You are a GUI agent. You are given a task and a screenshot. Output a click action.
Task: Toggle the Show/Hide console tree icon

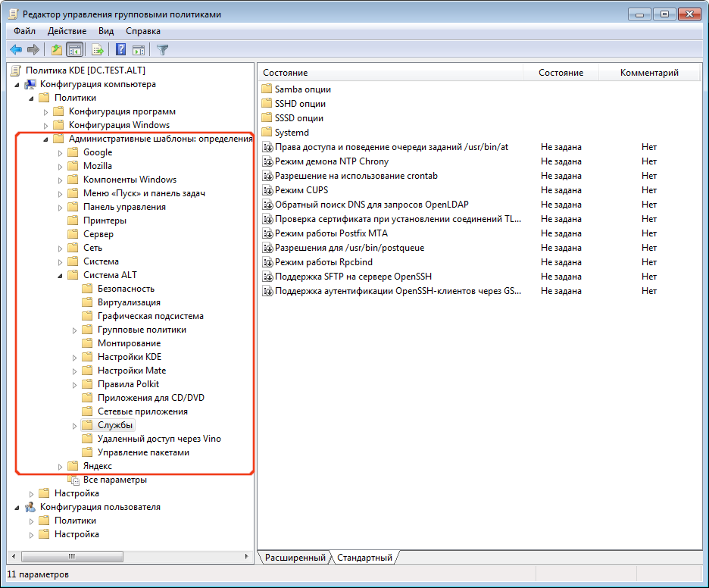click(x=74, y=50)
